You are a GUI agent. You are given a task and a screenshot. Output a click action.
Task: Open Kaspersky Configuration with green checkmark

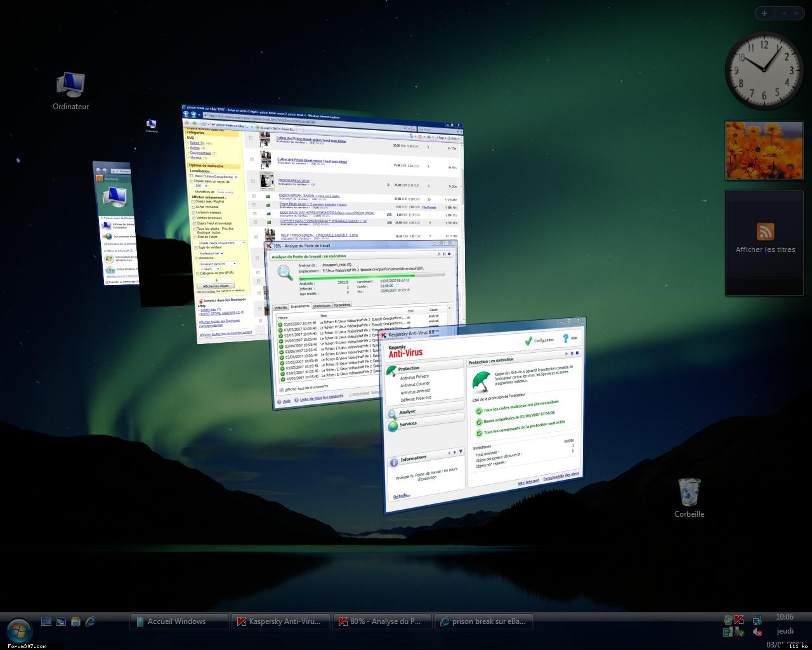point(528,341)
